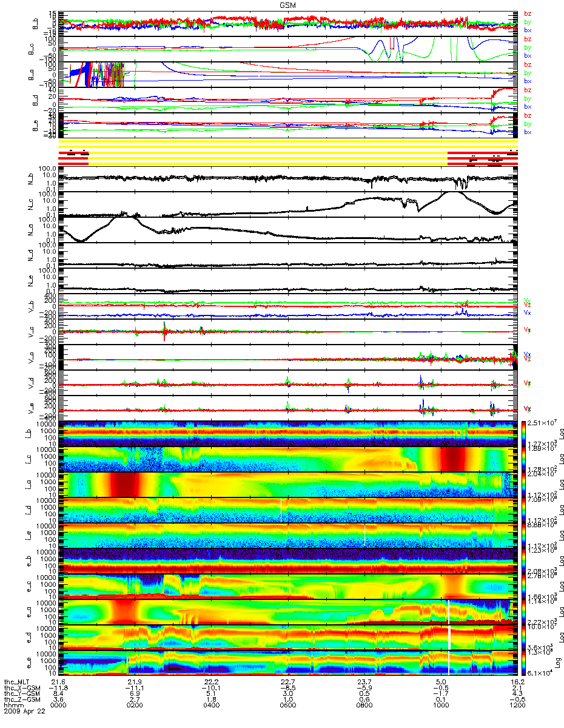Click the MLT value 23.7
This screenshot has height=728, width=564.
(x=364, y=682)
